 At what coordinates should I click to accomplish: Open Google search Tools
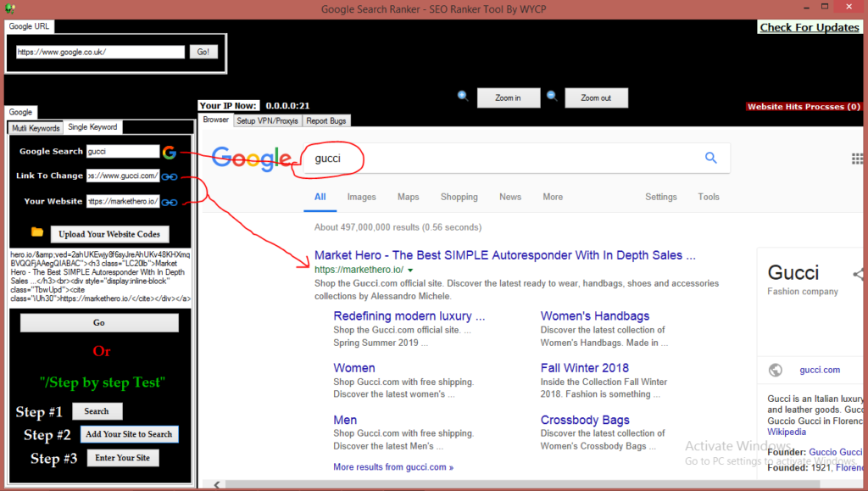(x=709, y=197)
